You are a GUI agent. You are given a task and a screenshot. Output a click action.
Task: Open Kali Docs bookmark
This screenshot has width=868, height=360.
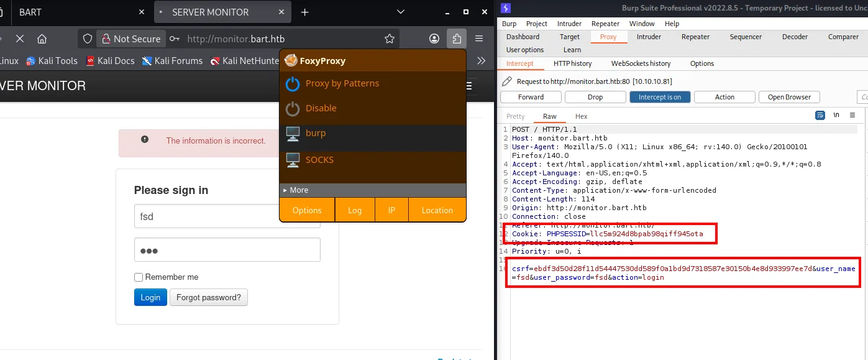point(110,61)
